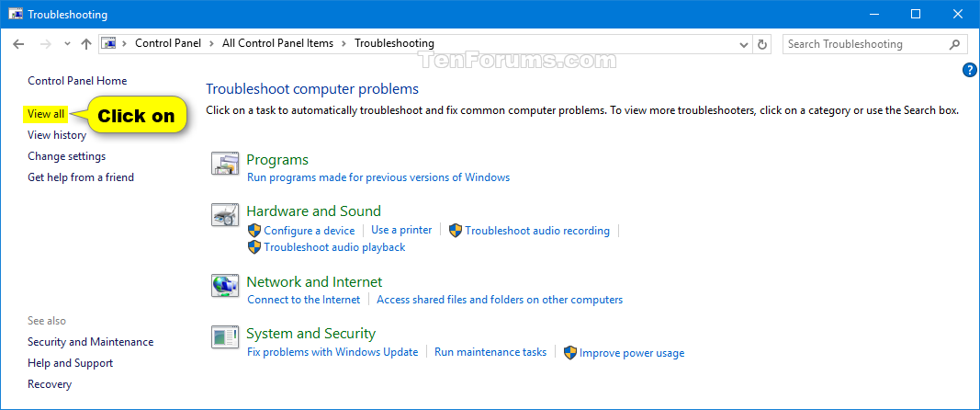
Task: Click the search magnifier icon
Action: pyautogui.click(x=954, y=44)
